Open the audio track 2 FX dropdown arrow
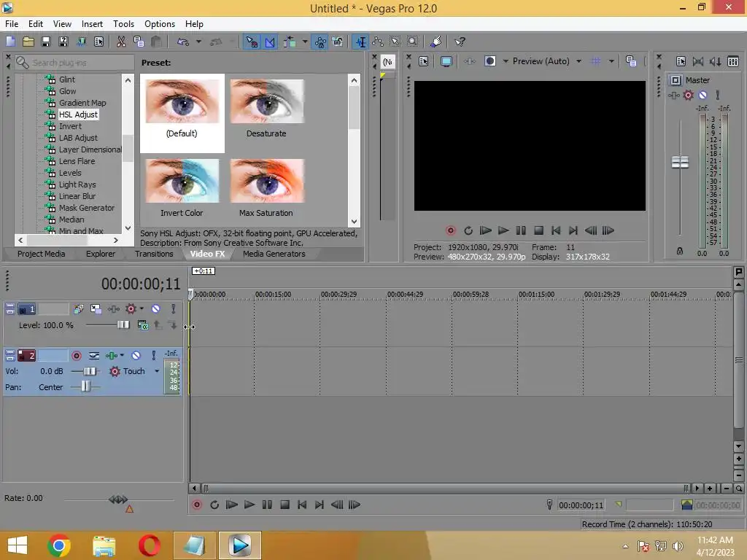747x560 pixels. coord(122,355)
